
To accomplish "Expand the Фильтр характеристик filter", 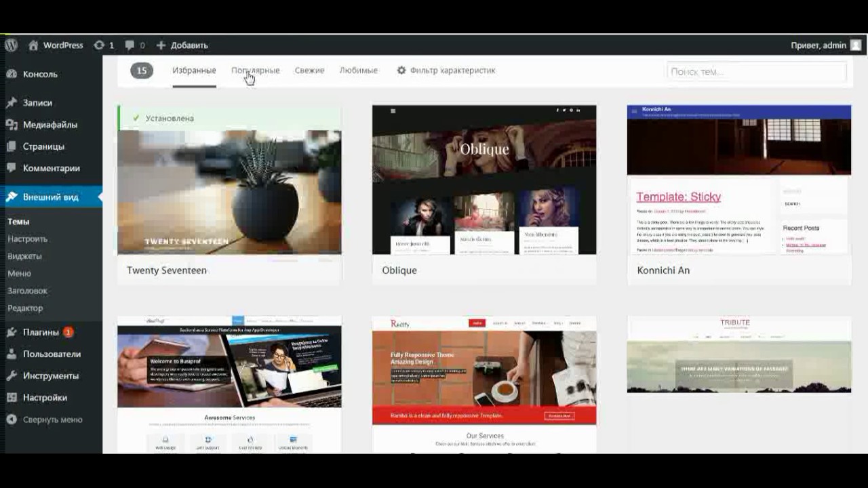I will pyautogui.click(x=446, y=70).
